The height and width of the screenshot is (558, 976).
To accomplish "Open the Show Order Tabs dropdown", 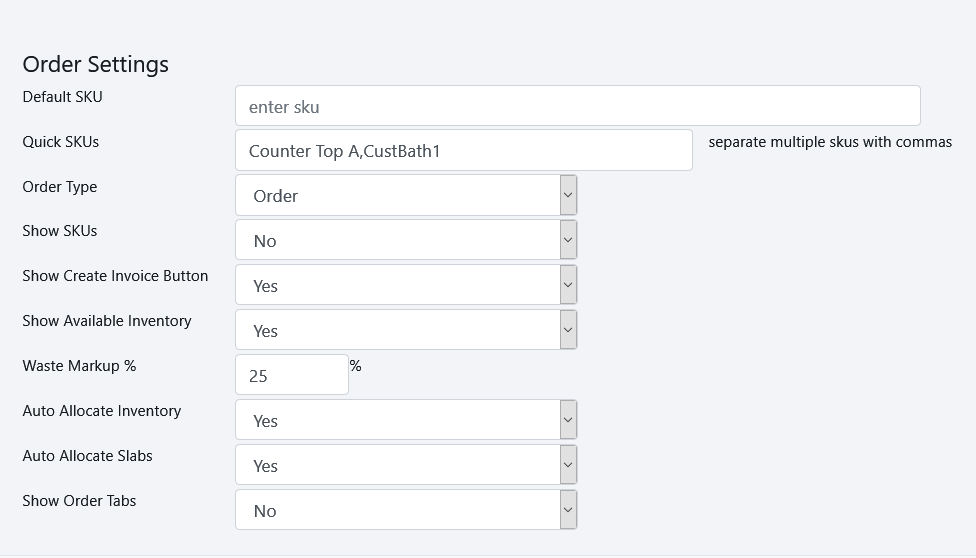I will [398, 511].
